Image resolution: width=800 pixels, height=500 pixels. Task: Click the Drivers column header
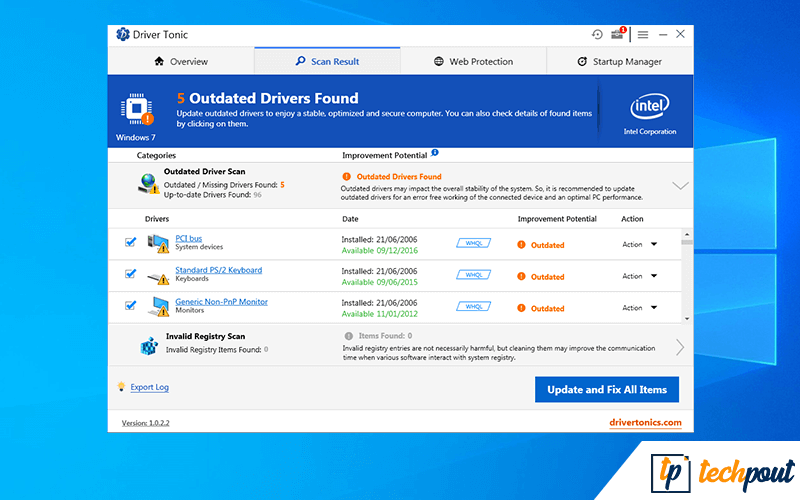coord(157,219)
